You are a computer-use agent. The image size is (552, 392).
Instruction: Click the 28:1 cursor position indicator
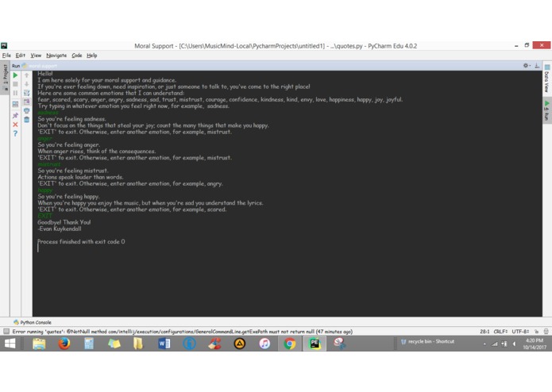click(484, 331)
